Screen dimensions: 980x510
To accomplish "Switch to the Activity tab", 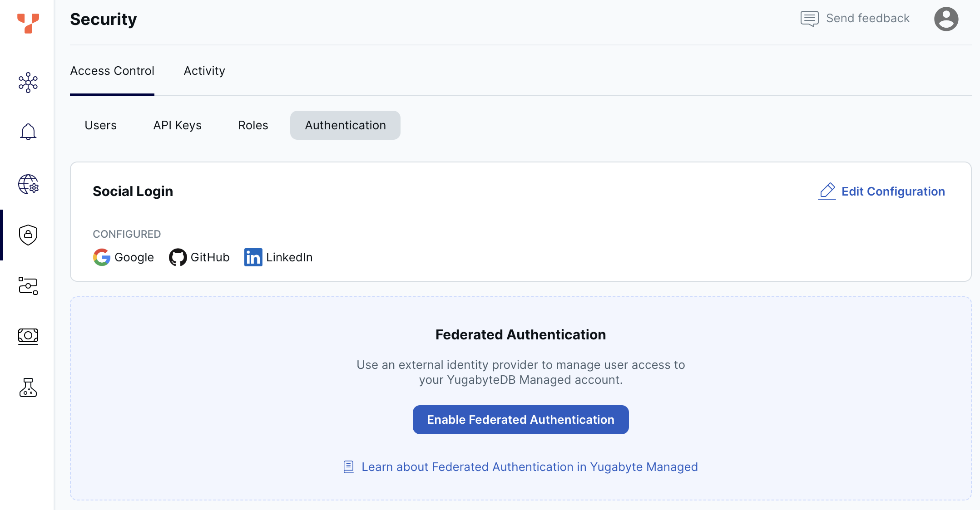I will [204, 71].
